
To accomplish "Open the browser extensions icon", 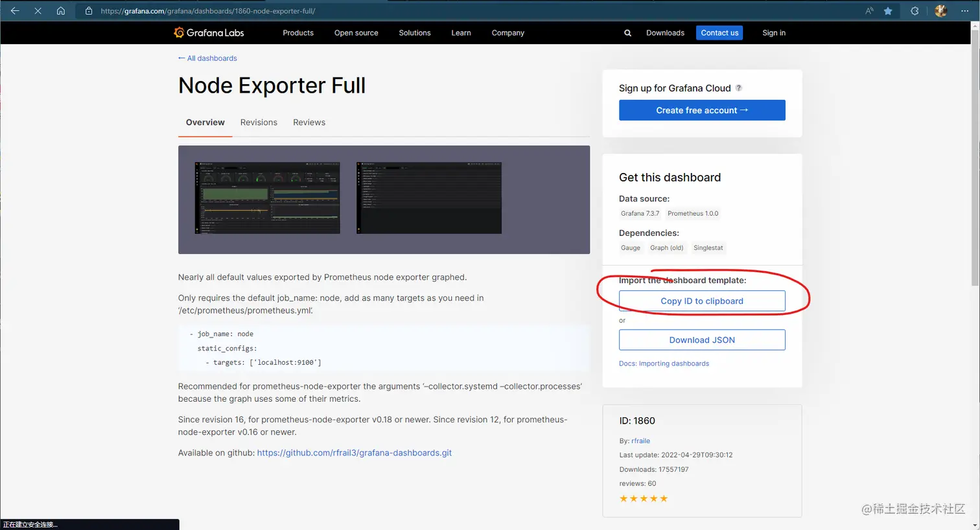I will pos(915,11).
